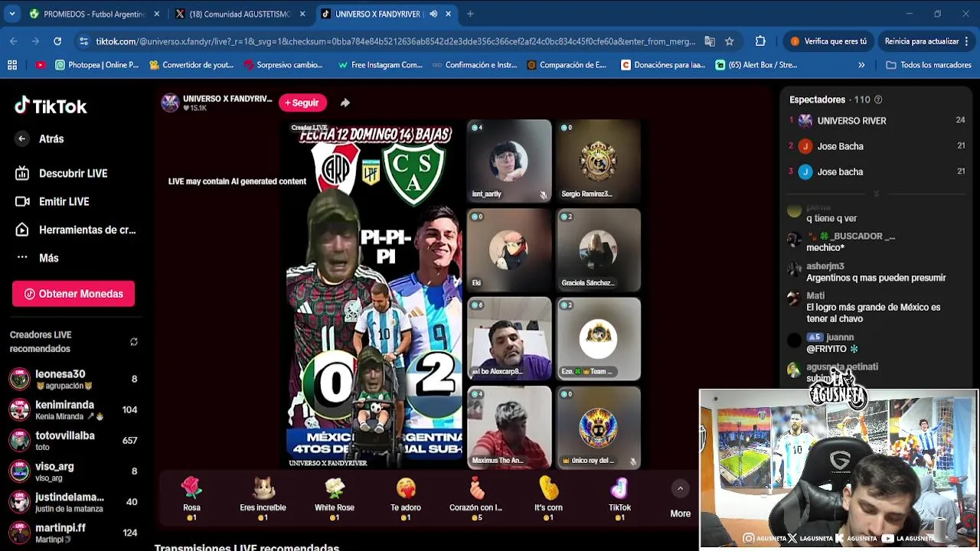Viewport: 980px width, 551px height.
Task: Focus the tiktok.com address bar
Action: [395, 41]
